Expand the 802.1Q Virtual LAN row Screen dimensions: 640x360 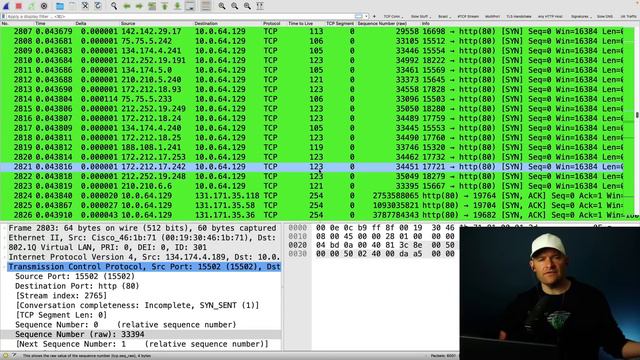141,247
